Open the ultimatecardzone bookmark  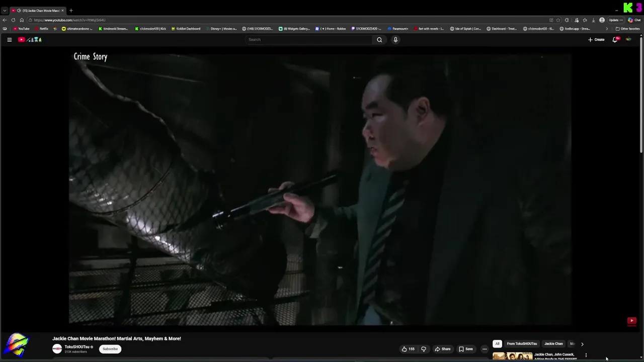77,29
